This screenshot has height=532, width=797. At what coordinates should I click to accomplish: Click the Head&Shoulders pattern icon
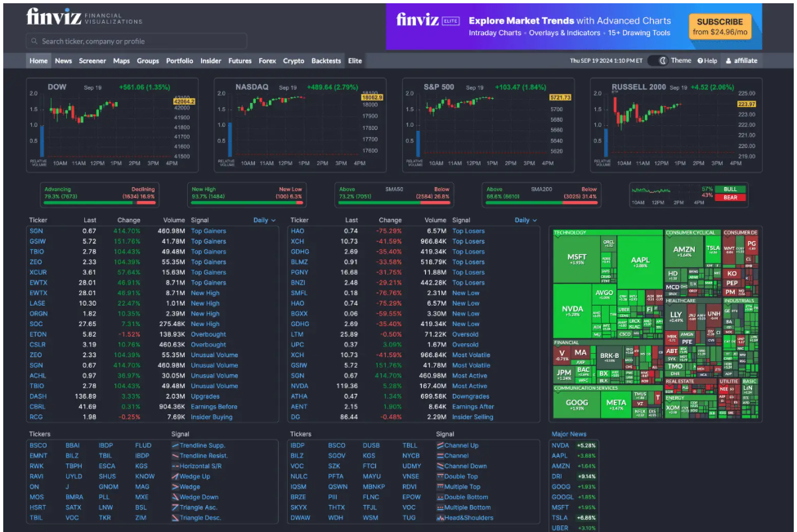point(439,517)
